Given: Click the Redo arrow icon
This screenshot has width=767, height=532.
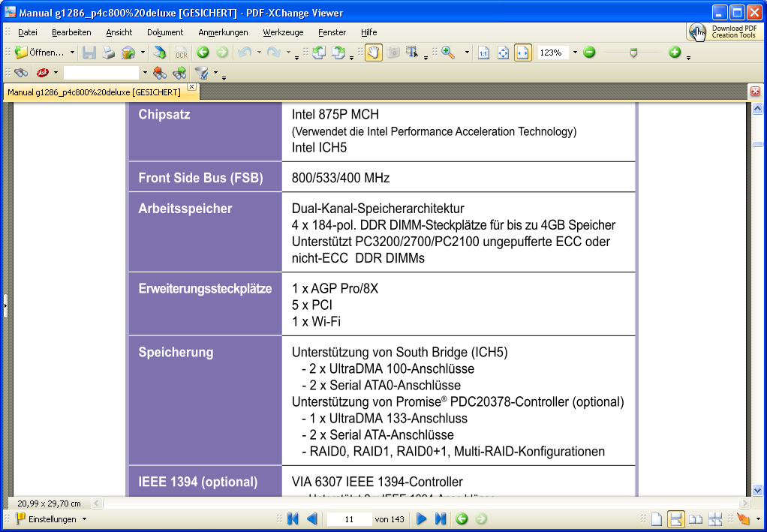Looking at the screenshot, I should 274,53.
